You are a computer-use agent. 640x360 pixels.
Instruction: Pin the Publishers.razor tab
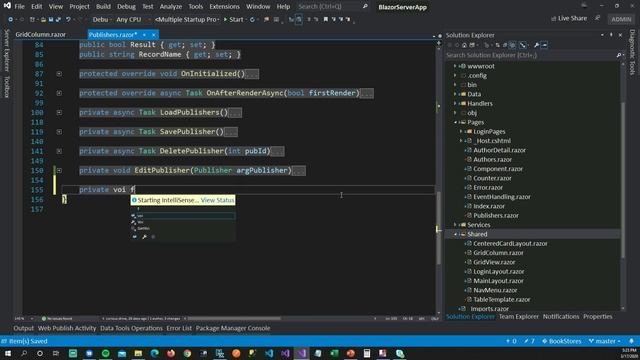coord(144,35)
